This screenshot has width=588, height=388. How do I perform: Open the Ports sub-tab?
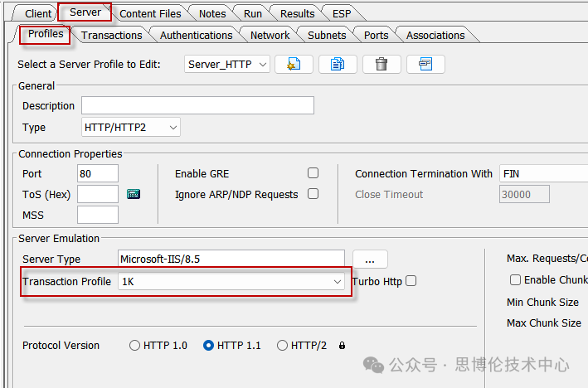click(377, 36)
